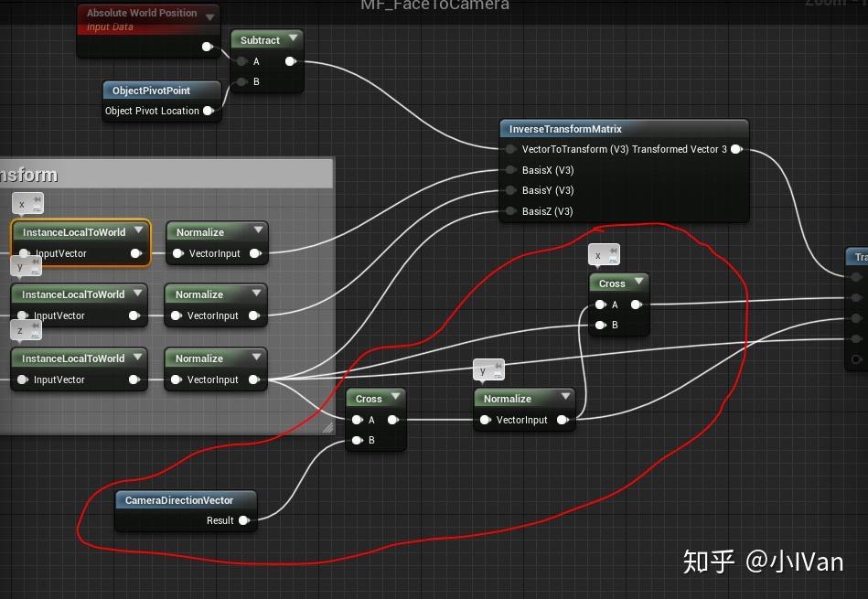Expand the top Normalize node dropdown
This screenshot has width=868, height=599.
pyautogui.click(x=259, y=231)
